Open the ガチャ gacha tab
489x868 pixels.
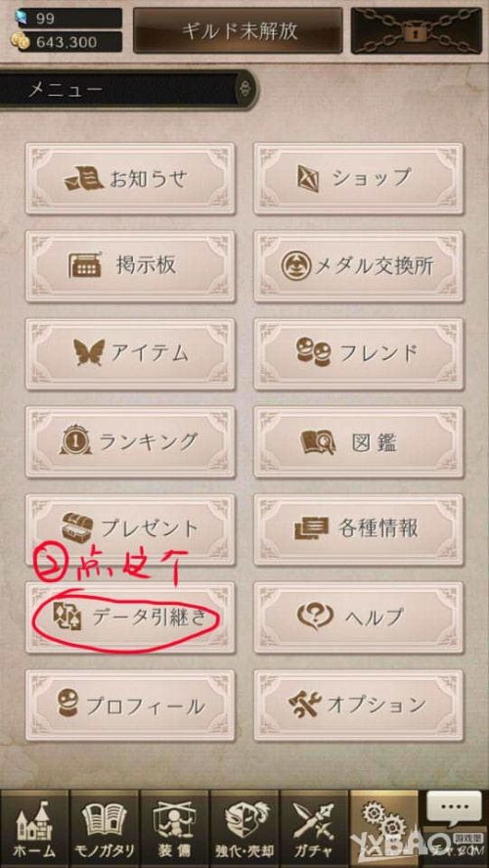(x=314, y=829)
